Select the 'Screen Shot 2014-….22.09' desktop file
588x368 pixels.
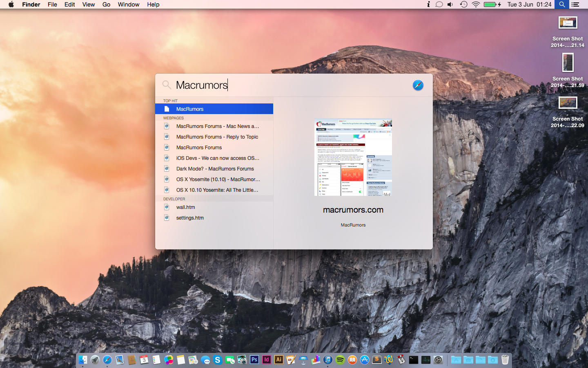click(x=568, y=112)
